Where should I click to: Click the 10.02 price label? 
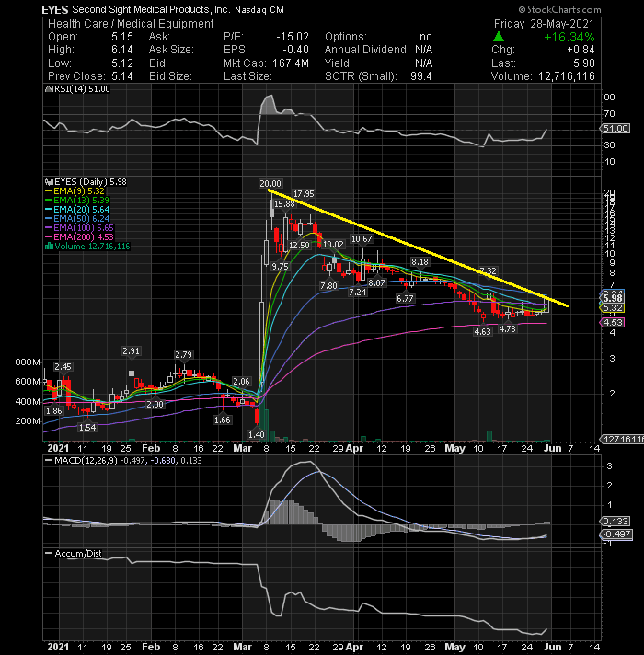(333, 245)
